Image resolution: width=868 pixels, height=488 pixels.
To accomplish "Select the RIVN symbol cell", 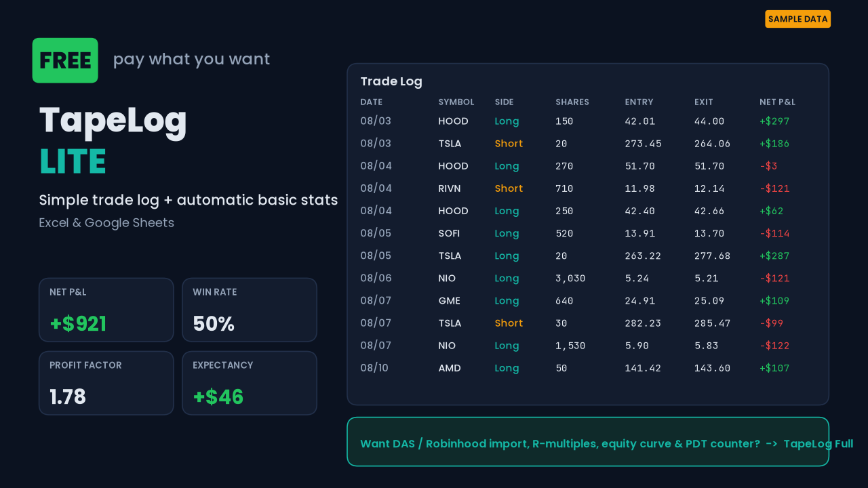I will tap(450, 188).
